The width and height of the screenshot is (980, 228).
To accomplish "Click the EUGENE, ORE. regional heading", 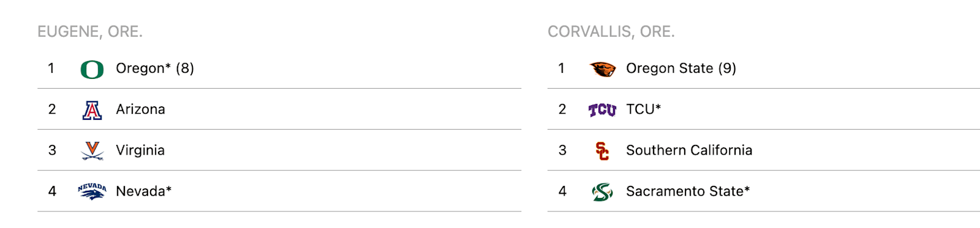I will [90, 32].
